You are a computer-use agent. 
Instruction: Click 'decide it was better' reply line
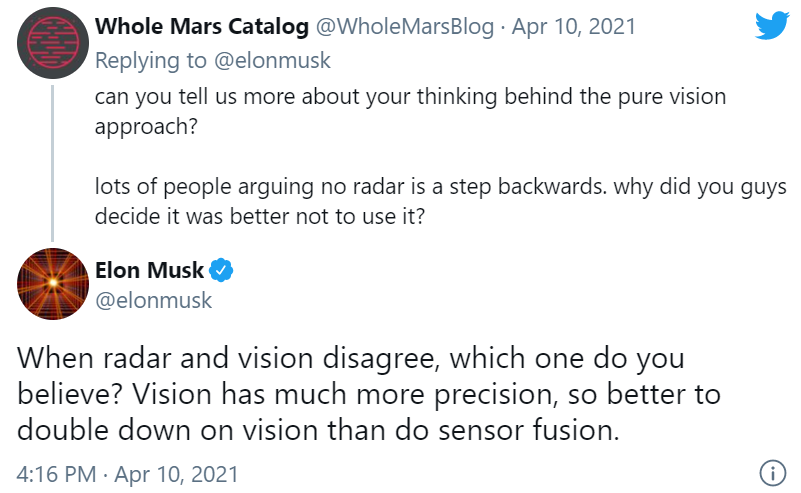point(260,217)
